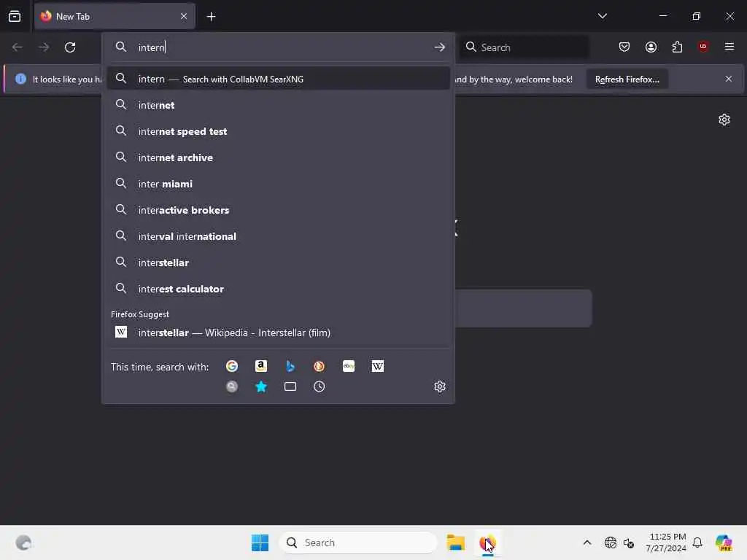Image resolution: width=747 pixels, height=560 pixels.
Task: List all tabs dropdown arrow
Action: (602, 16)
